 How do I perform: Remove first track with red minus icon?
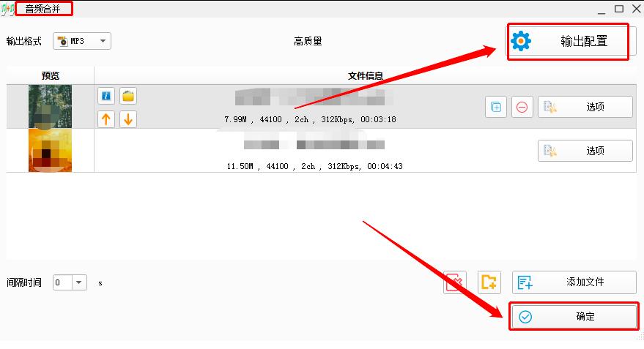tap(522, 107)
